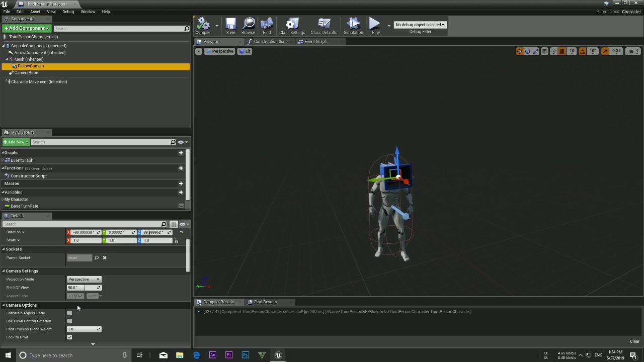The width and height of the screenshot is (644, 362).
Task: Add a new macro with plus icon
Action: (181, 184)
